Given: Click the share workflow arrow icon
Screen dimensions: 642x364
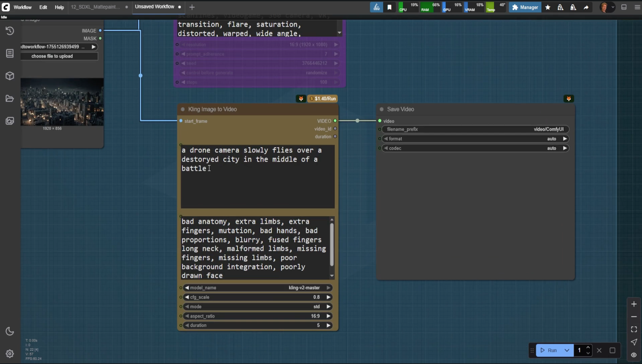Looking at the screenshot, I should [586, 7].
